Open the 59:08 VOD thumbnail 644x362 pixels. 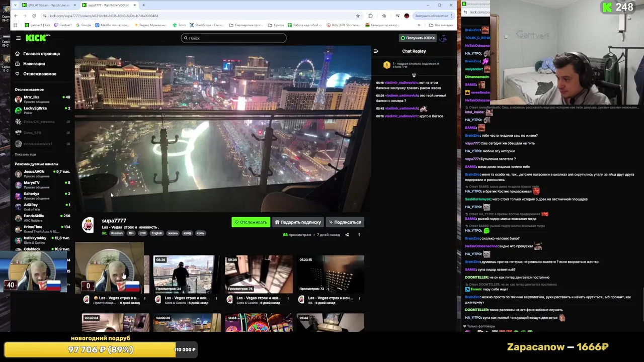click(x=259, y=274)
